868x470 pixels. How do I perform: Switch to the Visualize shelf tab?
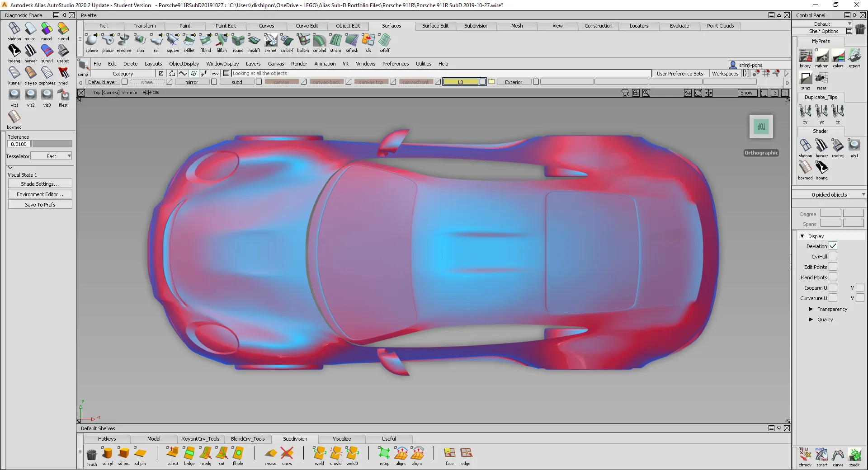342,439
